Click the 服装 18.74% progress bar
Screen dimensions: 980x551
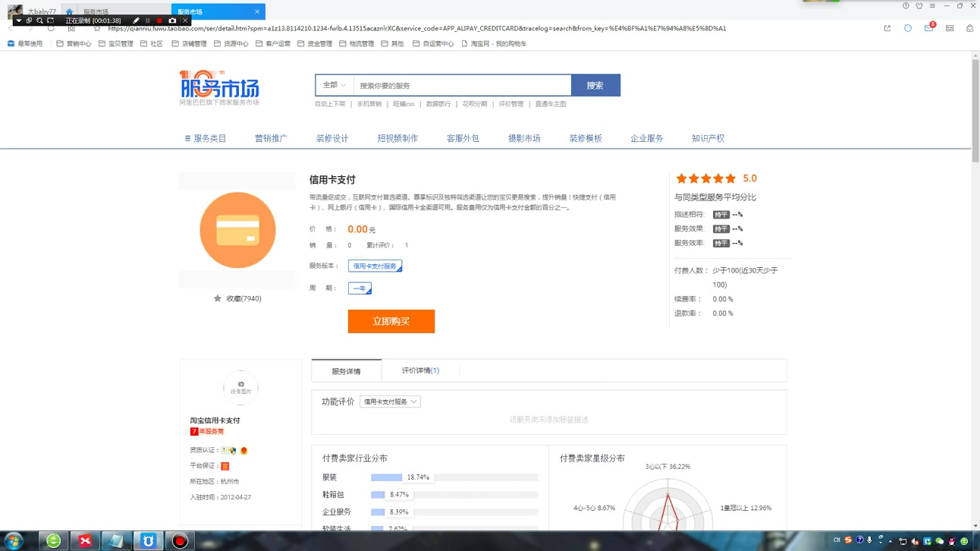point(454,477)
